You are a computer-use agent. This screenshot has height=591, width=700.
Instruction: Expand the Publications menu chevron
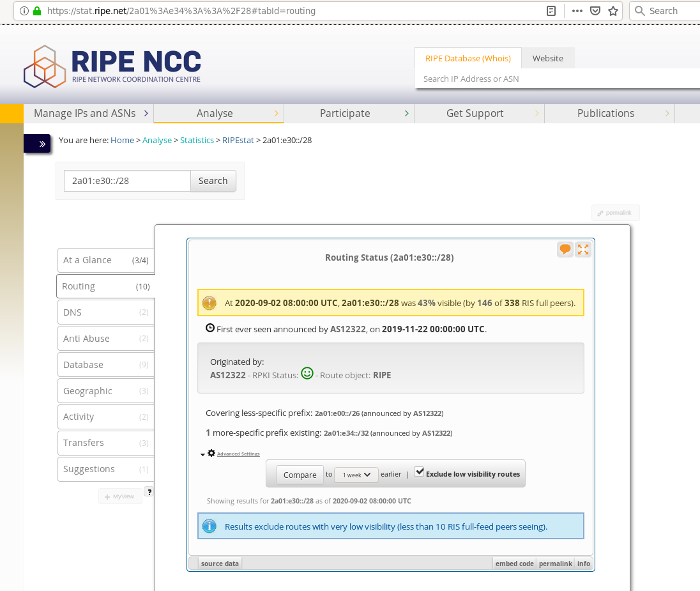667,114
